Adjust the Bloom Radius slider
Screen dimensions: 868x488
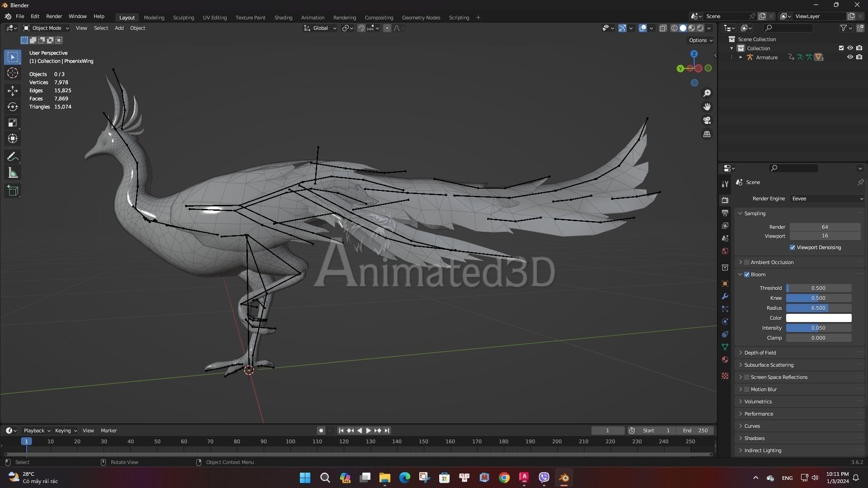click(818, 308)
